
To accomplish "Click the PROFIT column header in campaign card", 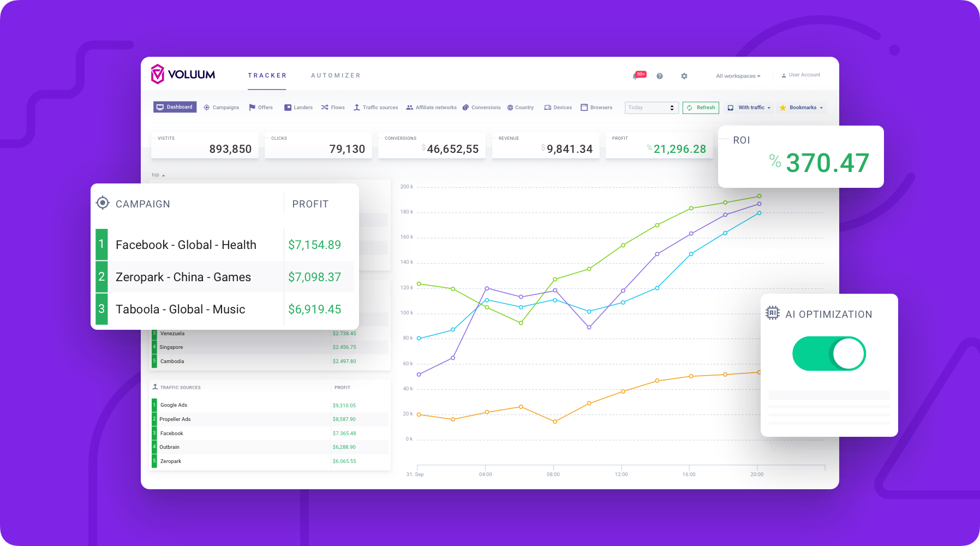I will 310,204.
